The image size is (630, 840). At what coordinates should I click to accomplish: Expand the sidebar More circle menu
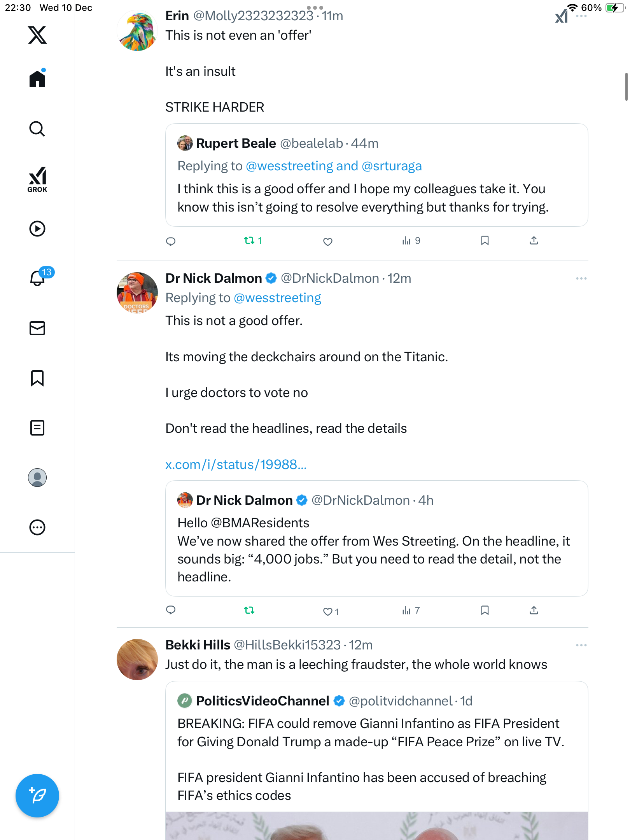(x=37, y=527)
